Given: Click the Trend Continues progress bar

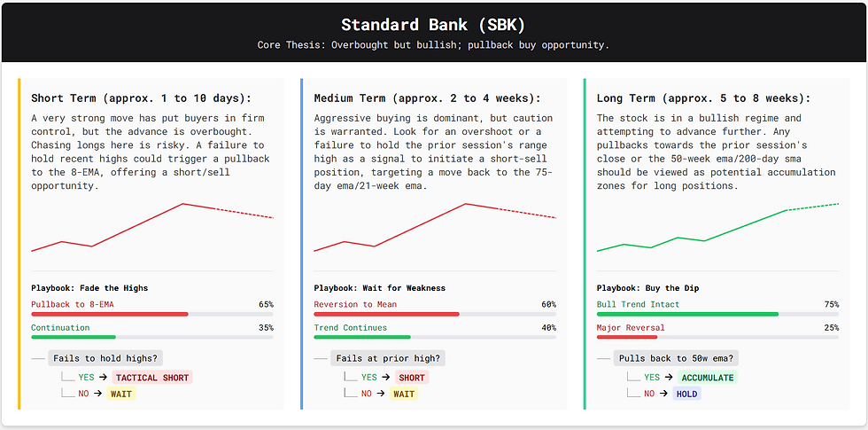Looking at the screenshot, I should (435, 337).
